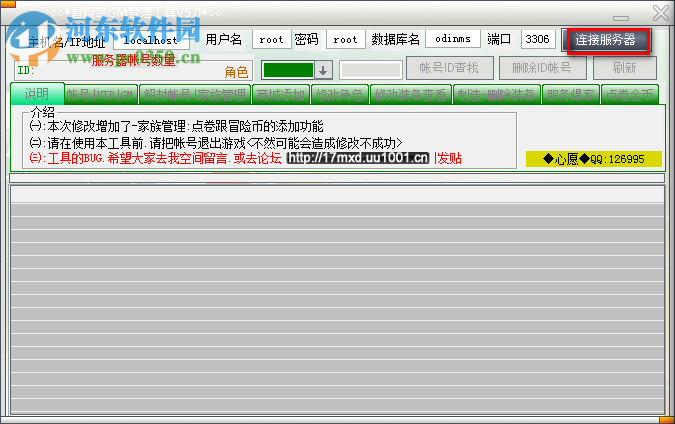Click the ID display field

click(x=133, y=71)
